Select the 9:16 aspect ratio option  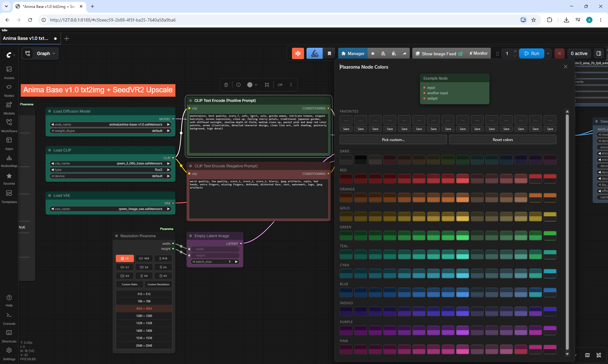(x=163, y=258)
